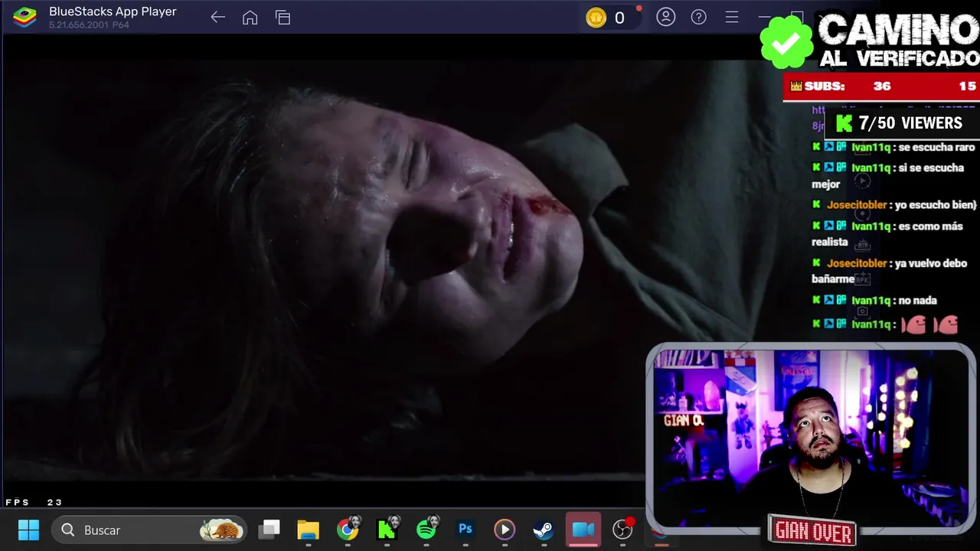Click the hedgehog search highlight icon

click(x=221, y=530)
